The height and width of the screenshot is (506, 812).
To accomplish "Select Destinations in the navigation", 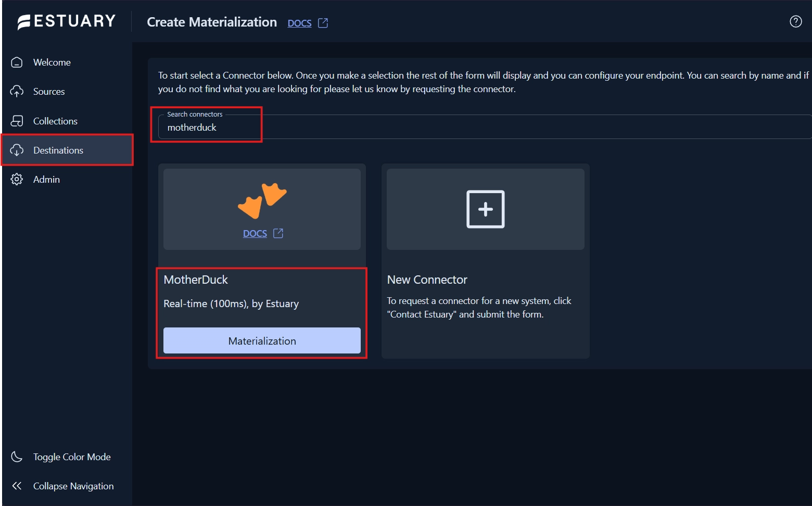I will pos(58,150).
